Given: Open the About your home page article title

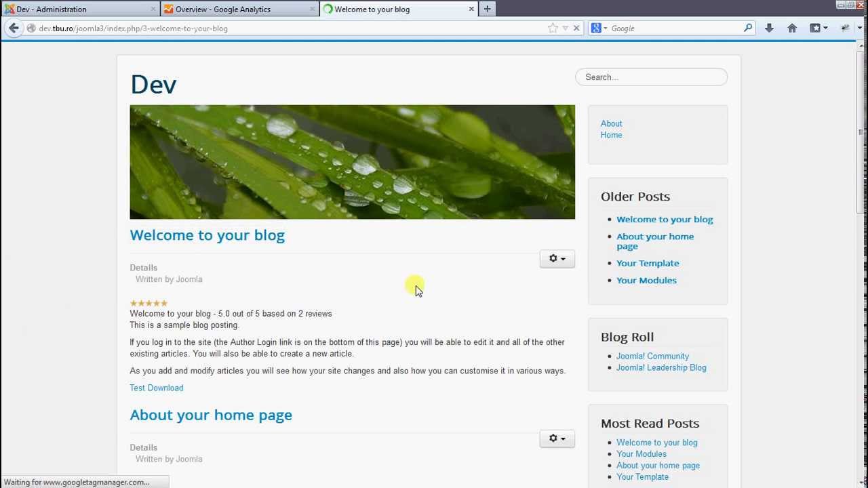Looking at the screenshot, I should (211, 415).
